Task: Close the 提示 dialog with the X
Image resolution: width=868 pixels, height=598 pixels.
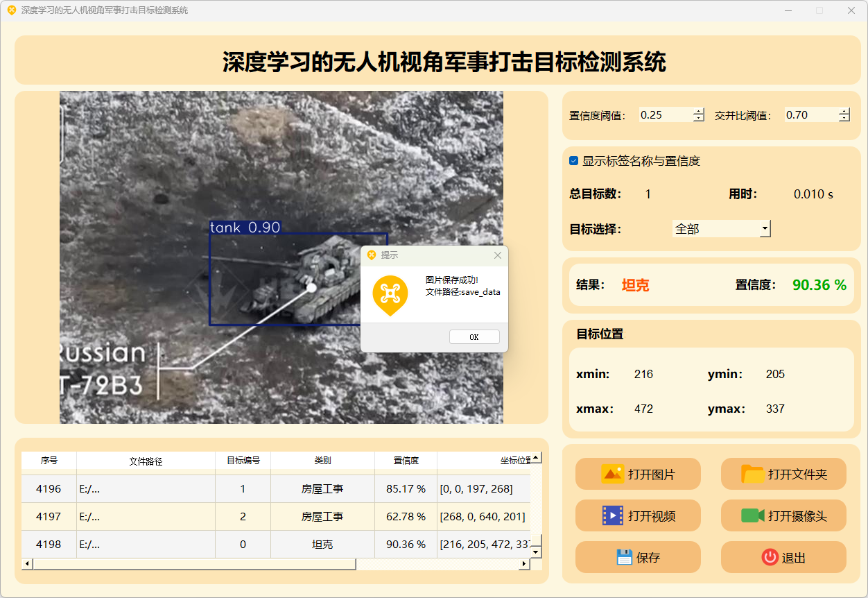Action: (497, 255)
